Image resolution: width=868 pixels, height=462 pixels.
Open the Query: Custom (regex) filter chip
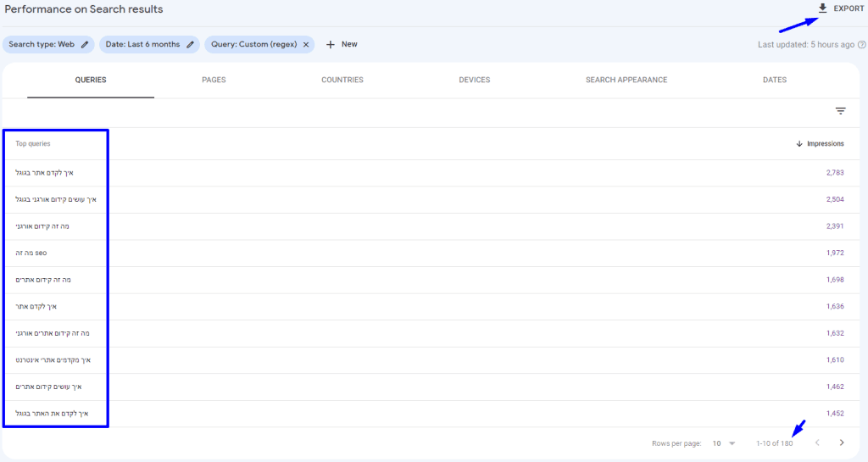coord(253,44)
